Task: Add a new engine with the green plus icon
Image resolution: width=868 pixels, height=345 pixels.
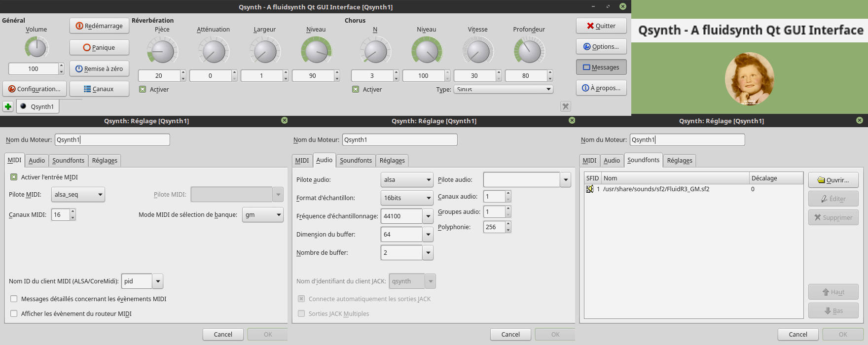Action: [8, 106]
